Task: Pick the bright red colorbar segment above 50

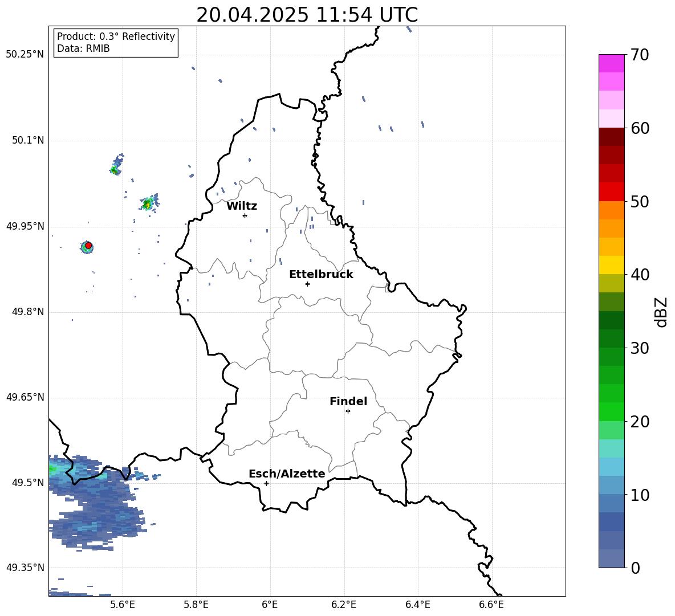Action: tap(611, 192)
